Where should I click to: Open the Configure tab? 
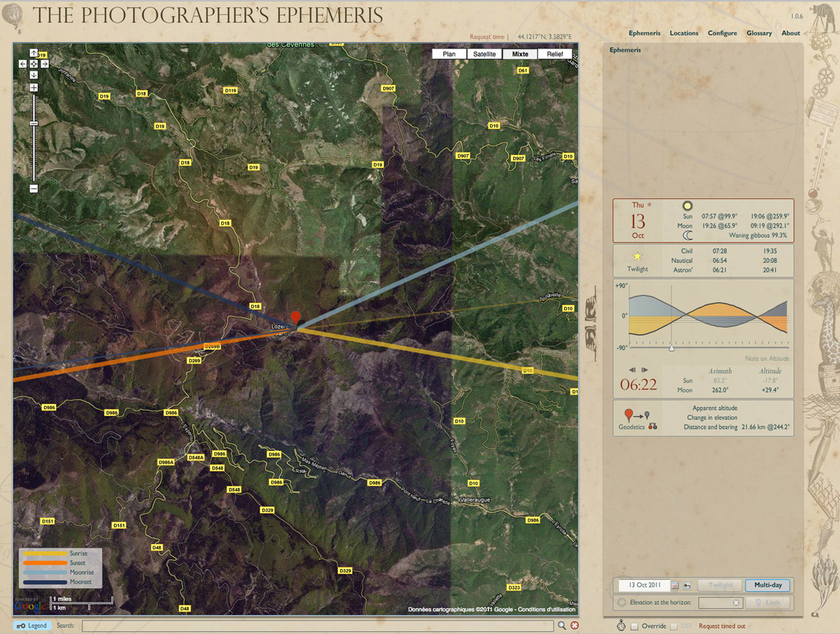pos(722,33)
